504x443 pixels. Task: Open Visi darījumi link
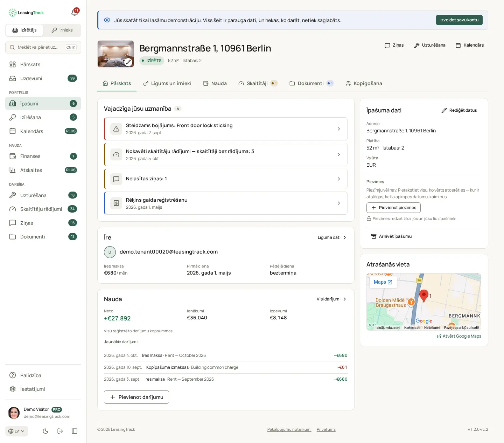pos(331,299)
